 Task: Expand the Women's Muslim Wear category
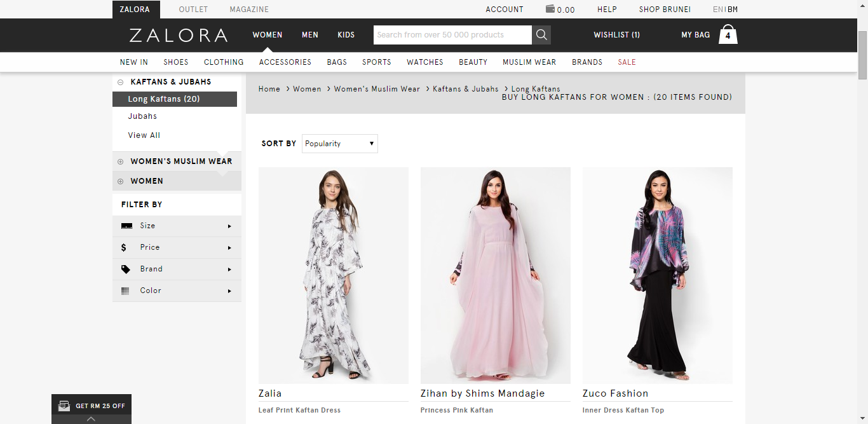click(x=121, y=161)
